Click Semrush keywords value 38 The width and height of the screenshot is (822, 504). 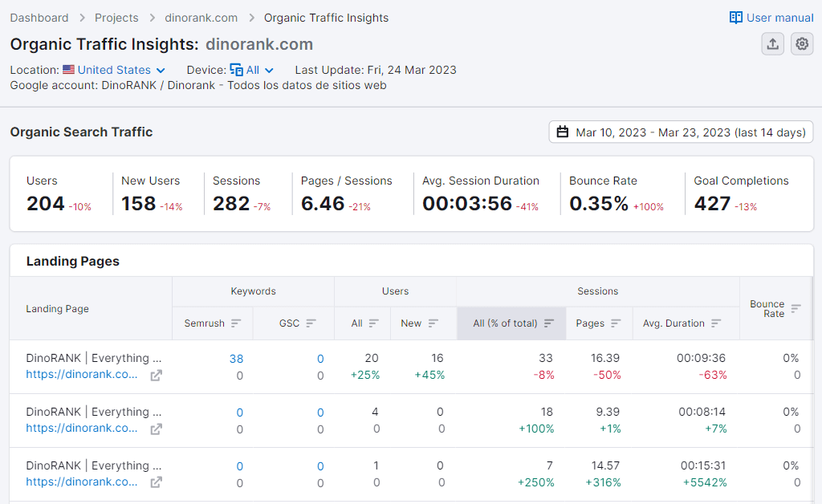pyautogui.click(x=237, y=359)
